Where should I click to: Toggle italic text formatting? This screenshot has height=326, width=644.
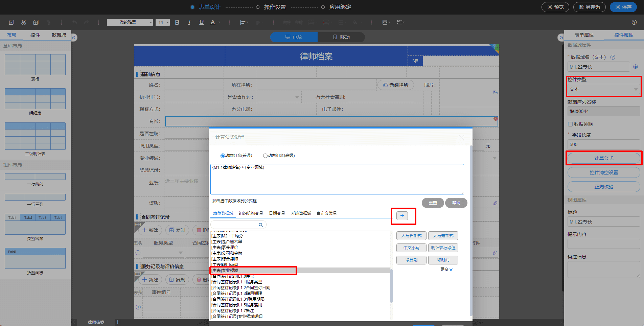[189, 22]
